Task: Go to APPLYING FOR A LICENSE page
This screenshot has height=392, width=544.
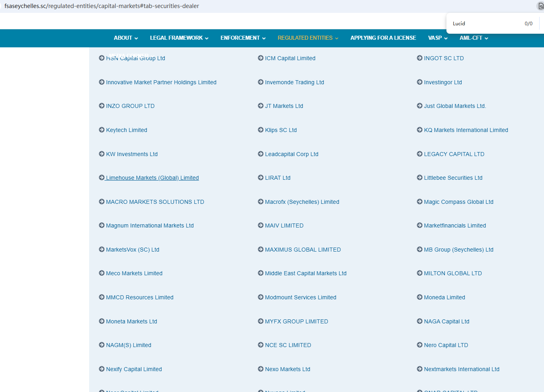Action: click(x=383, y=38)
